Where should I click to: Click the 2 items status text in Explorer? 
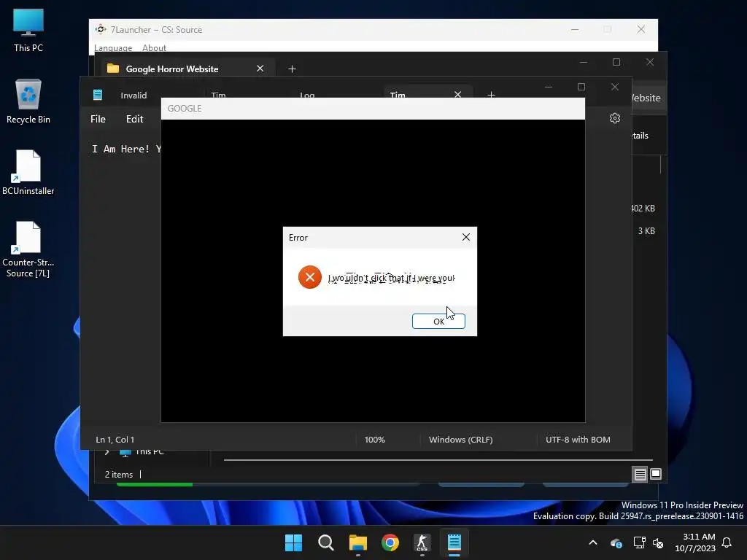[119, 474]
